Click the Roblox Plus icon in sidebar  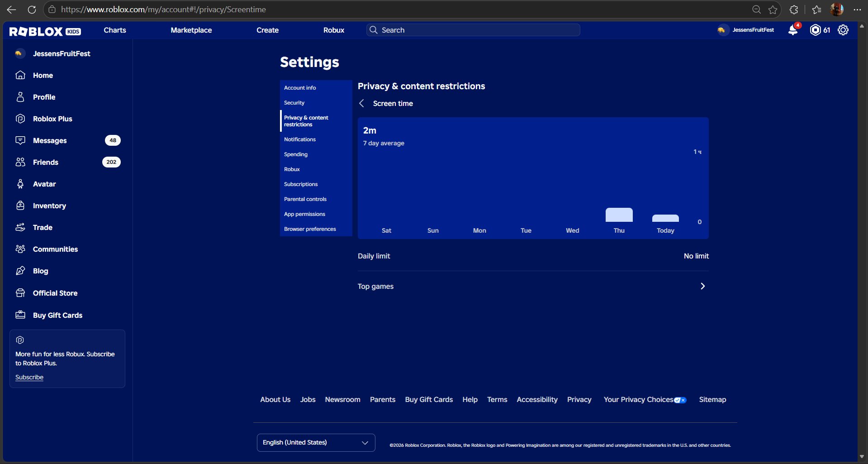coord(20,119)
